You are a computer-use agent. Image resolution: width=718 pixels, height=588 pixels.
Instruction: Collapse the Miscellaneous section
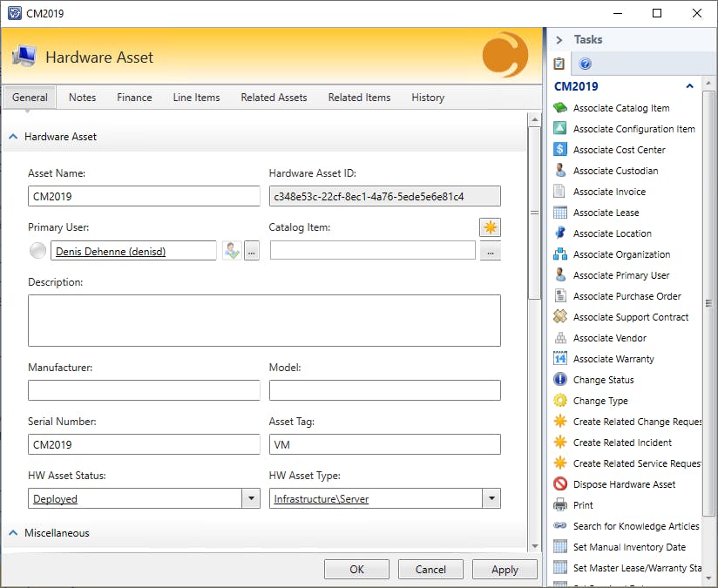coord(14,533)
